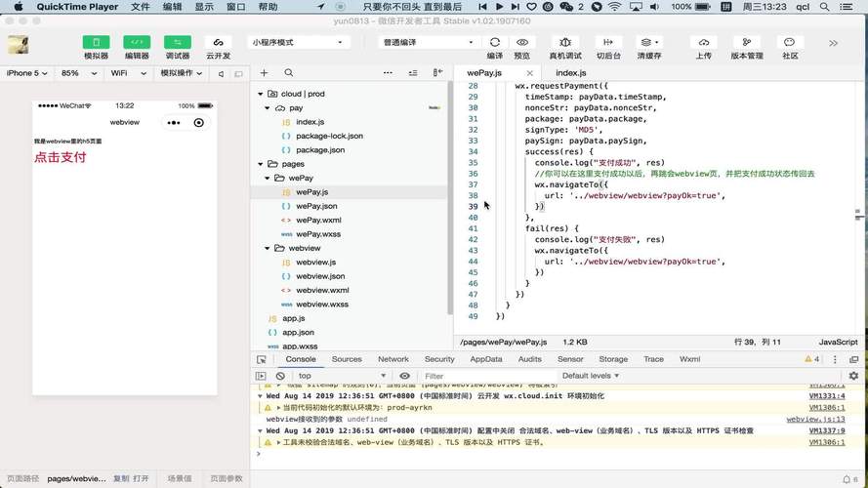Image resolution: width=868 pixels, height=488 pixels.
Task: Click the switch to background (切后台) icon
Action: coord(608,42)
